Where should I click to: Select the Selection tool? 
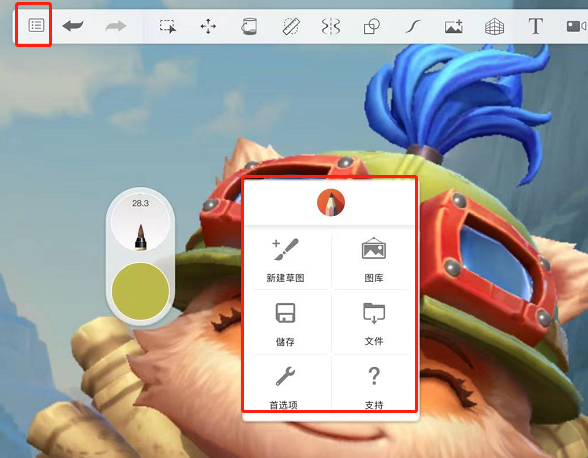point(168,27)
